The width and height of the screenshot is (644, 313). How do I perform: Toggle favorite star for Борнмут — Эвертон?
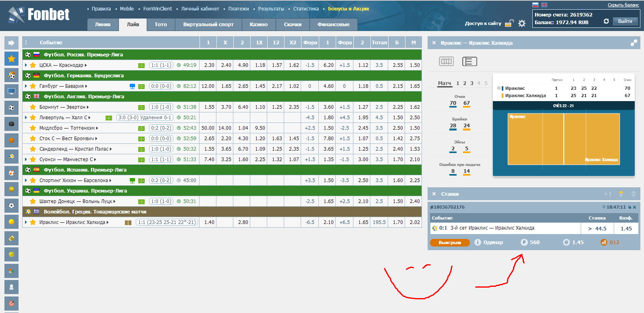33,107
